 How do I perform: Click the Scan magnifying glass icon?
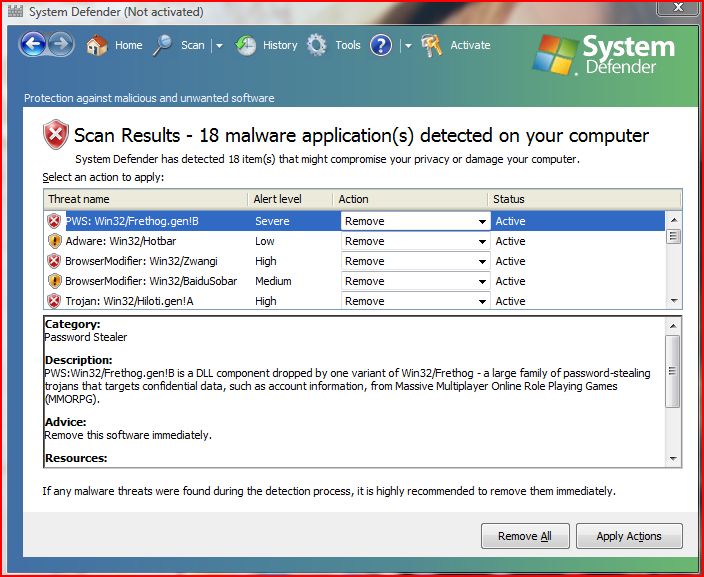pyautogui.click(x=163, y=45)
